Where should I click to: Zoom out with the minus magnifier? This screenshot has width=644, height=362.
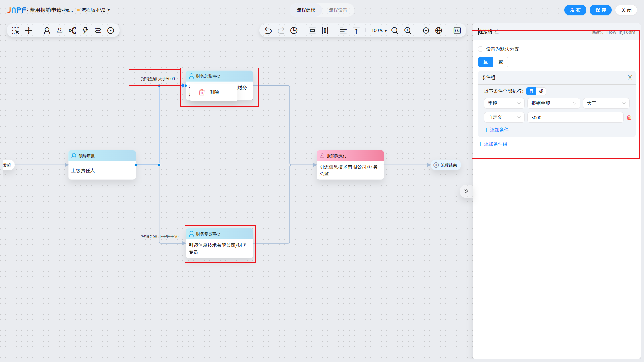(395, 31)
